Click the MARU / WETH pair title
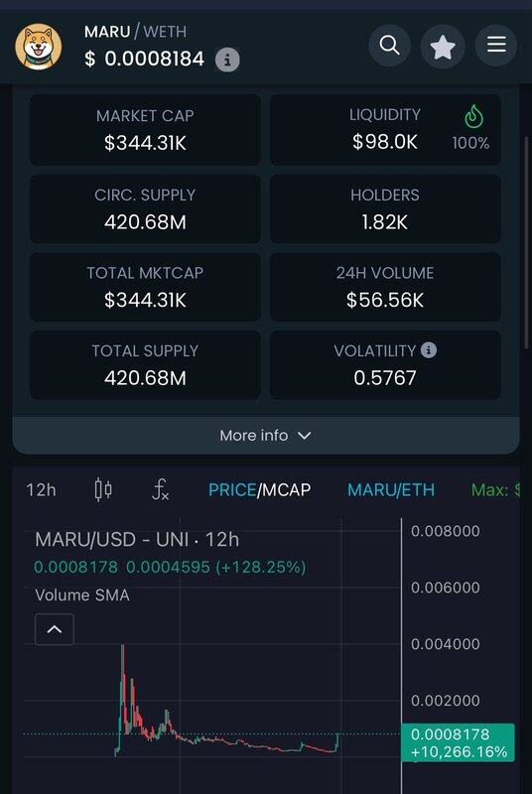This screenshot has height=794, width=532. pyautogui.click(x=135, y=32)
